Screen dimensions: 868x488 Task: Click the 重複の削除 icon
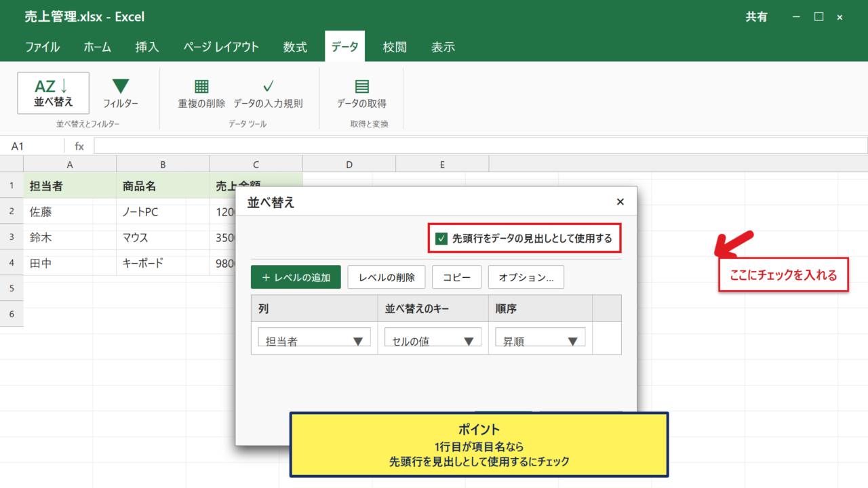tap(201, 86)
